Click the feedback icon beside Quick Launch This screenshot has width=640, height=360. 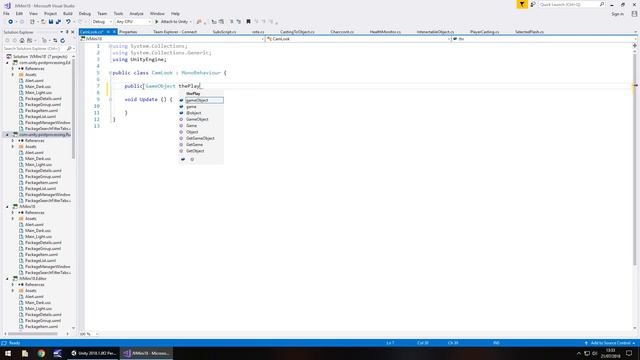click(x=533, y=4)
